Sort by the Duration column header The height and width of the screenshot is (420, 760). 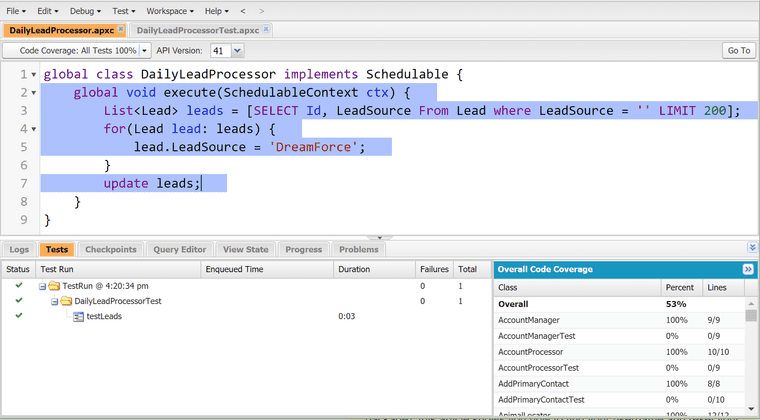coord(374,269)
